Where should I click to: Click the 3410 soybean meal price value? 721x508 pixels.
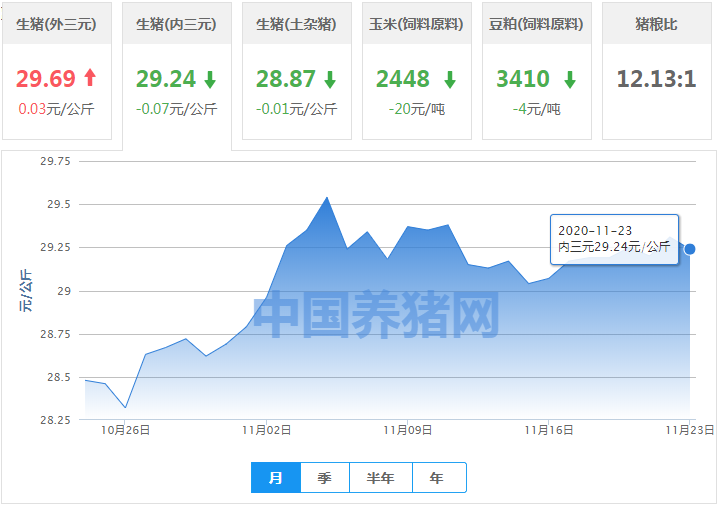(x=523, y=79)
